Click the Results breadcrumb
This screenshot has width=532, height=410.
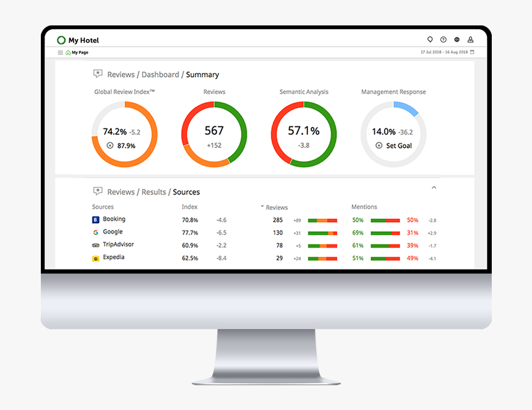point(153,192)
